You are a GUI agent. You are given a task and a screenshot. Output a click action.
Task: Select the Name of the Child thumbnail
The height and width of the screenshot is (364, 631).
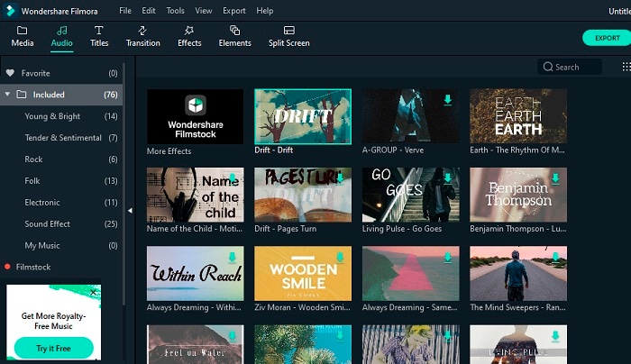(196, 195)
